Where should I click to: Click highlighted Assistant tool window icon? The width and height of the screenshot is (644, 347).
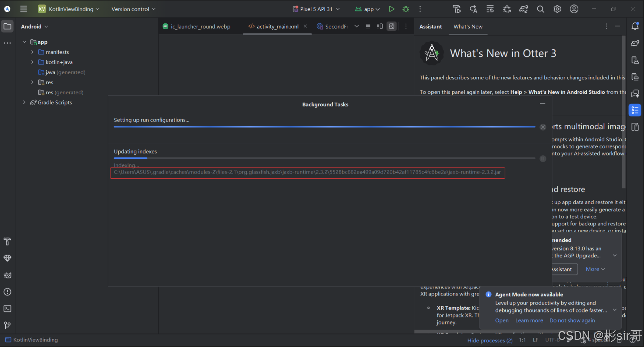[635, 110]
